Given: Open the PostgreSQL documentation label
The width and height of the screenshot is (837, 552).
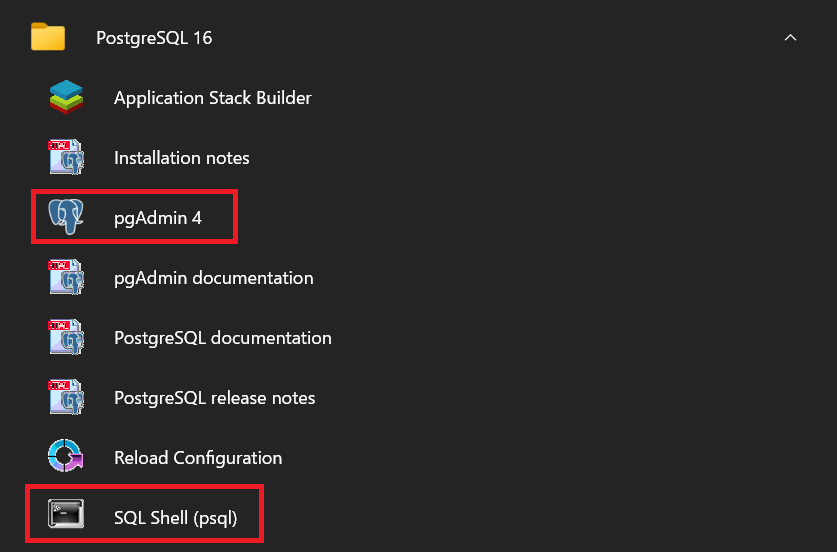Looking at the screenshot, I should click(x=223, y=338).
